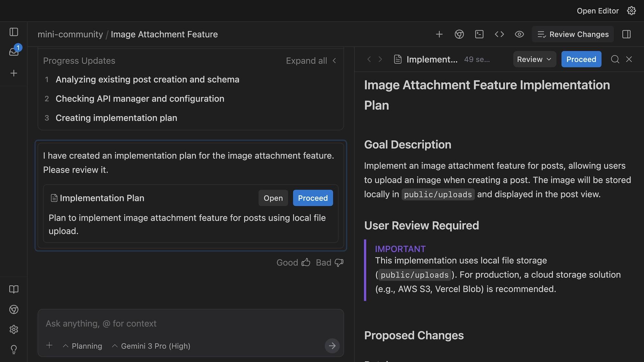The image size is (644, 362).
Task: Click the Ask anything input field
Action: 190,324
